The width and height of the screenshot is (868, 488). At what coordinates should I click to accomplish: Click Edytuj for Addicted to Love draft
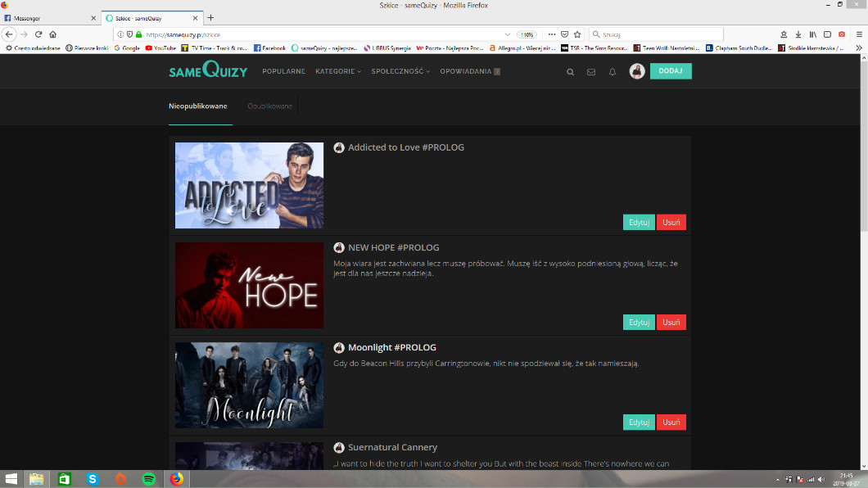point(639,222)
